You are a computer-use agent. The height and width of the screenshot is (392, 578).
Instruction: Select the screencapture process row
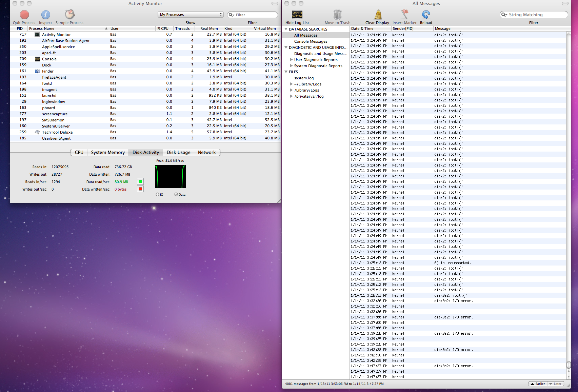pyautogui.click(x=145, y=114)
